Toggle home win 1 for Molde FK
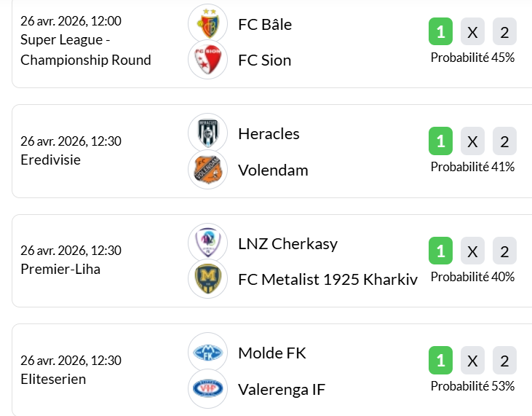The height and width of the screenshot is (416, 532). [x=440, y=361]
